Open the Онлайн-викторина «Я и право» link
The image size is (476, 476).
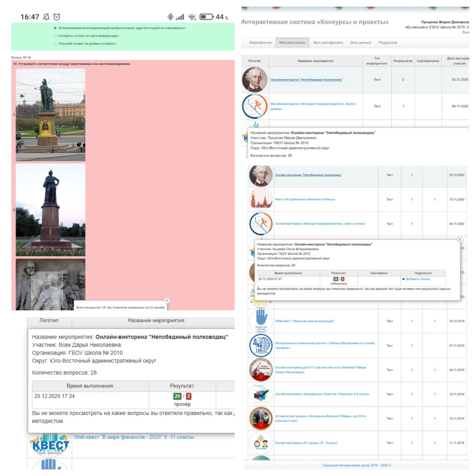tap(306, 443)
